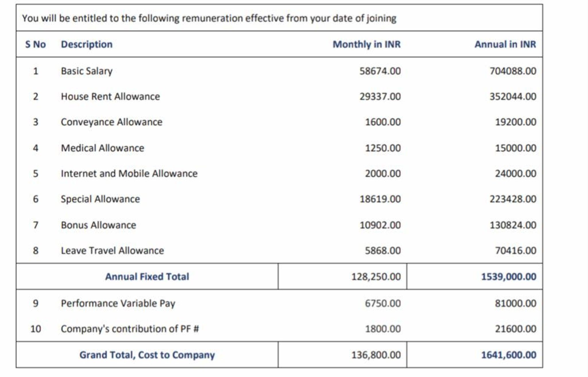588x377 pixels.
Task: Select Medical Allowance annual value 15000.00
Action: tap(516, 148)
